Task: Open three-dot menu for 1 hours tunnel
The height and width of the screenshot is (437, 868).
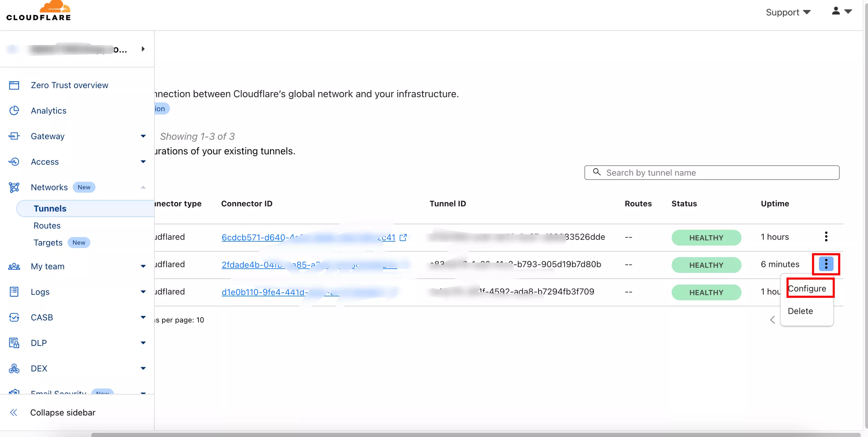Action: (x=826, y=237)
